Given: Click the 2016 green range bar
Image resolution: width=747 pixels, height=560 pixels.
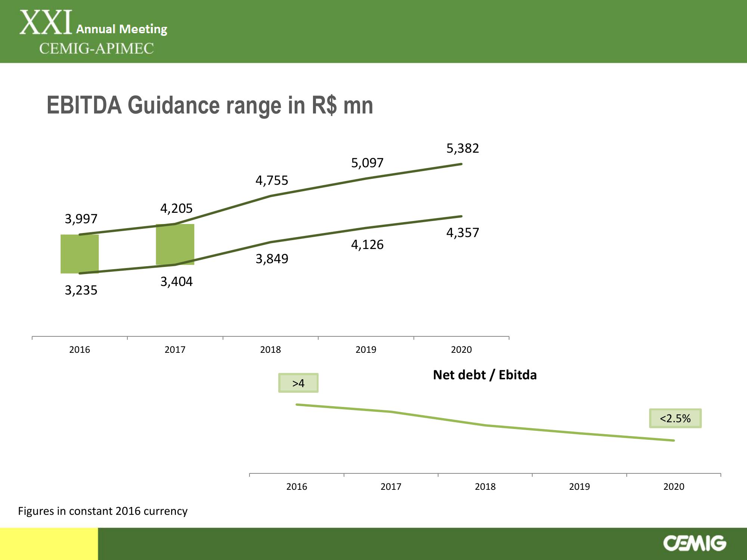Looking at the screenshot, I should click(80, 254).
